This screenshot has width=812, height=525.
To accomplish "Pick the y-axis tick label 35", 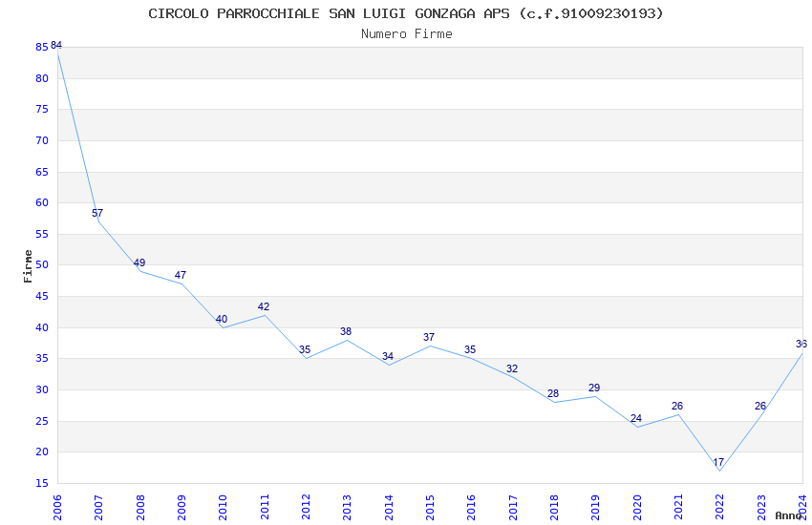I will coord(42,359).
